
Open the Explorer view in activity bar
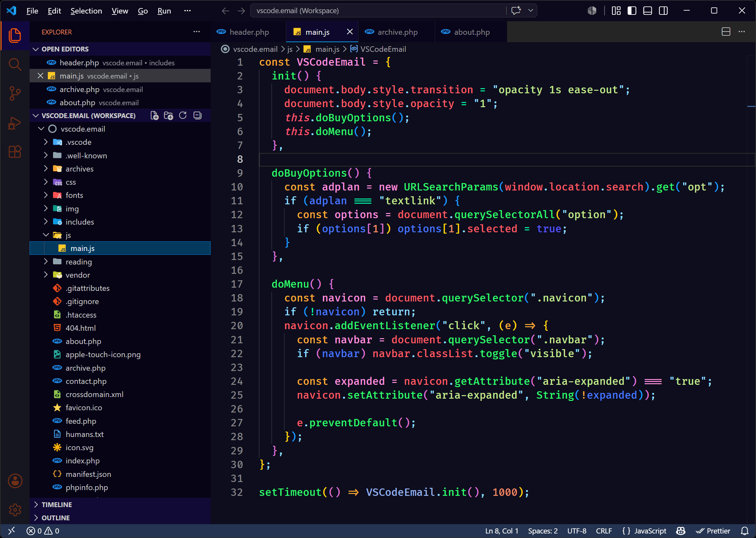click(x=15, y=35)
